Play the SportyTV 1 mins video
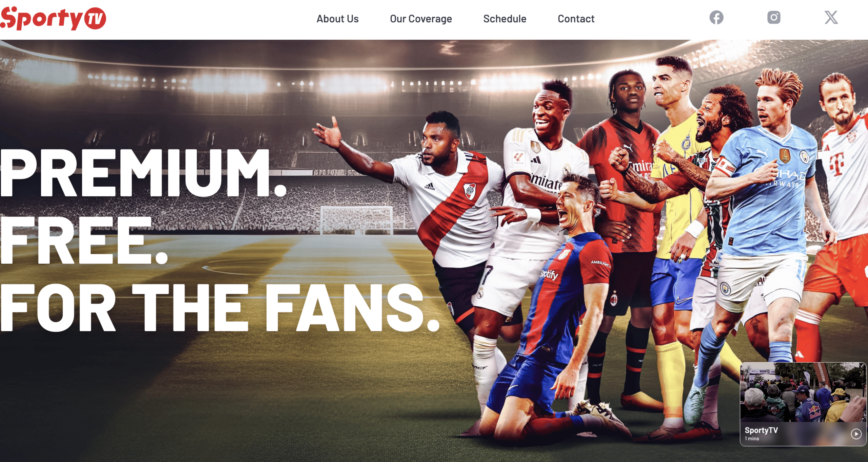 [856, 434]
